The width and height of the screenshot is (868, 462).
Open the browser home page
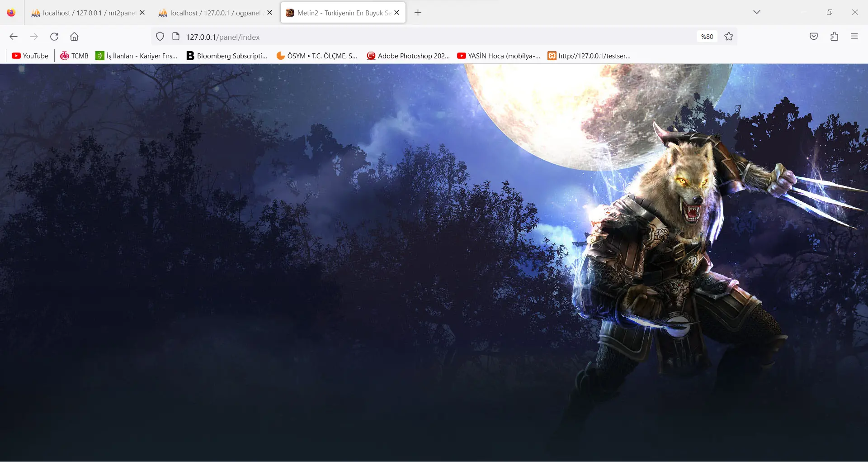[75, 37]
